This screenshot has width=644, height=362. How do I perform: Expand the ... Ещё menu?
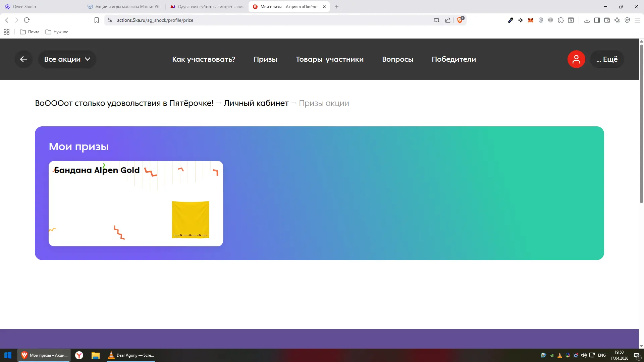tap(607, 59)
